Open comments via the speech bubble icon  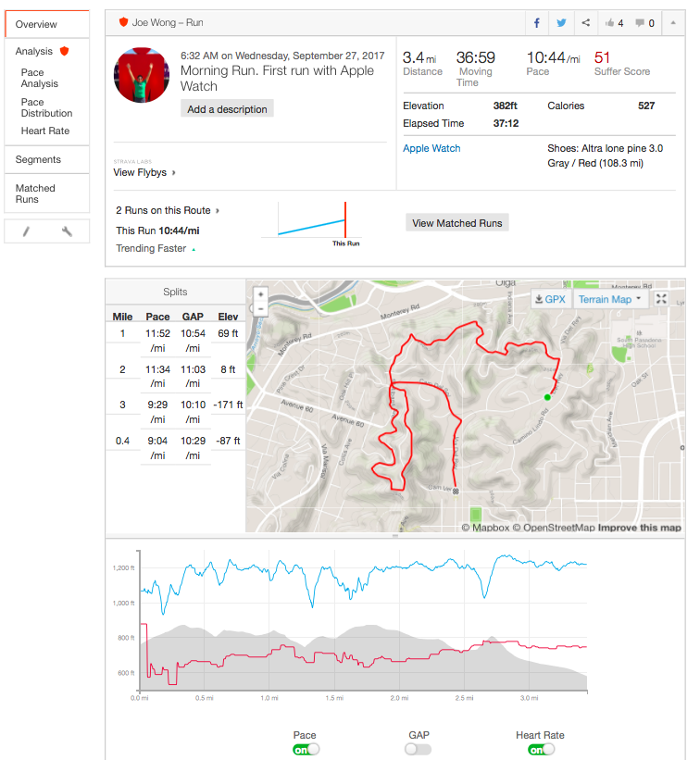(x=644, y=23)
